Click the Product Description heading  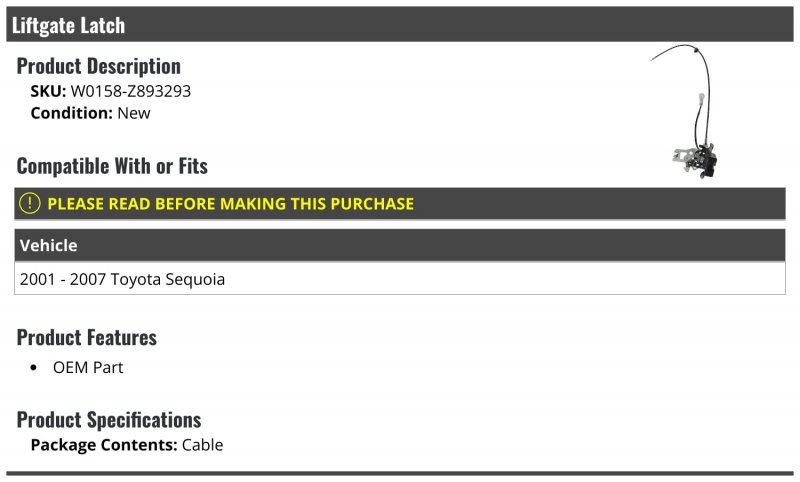click(x=98, y=66)
